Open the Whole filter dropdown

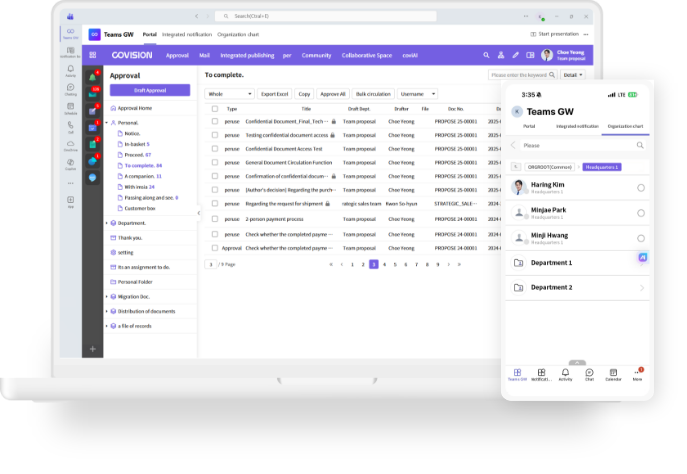229,93
